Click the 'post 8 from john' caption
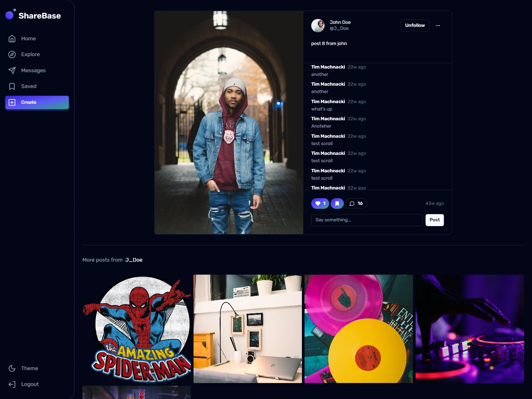 [x=329, y=44]
